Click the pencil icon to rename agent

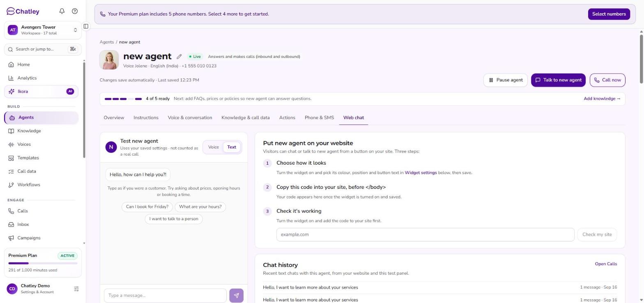pos(179,57)
